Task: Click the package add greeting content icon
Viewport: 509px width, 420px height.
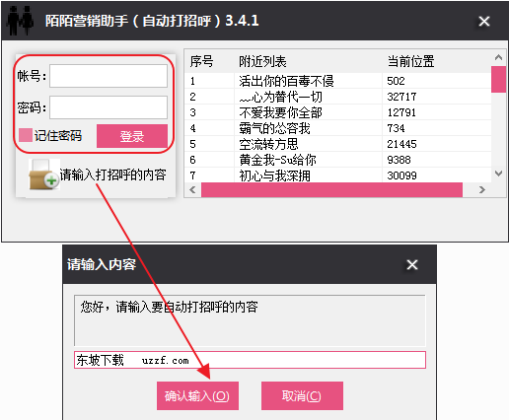Action: tap(43, 175)
